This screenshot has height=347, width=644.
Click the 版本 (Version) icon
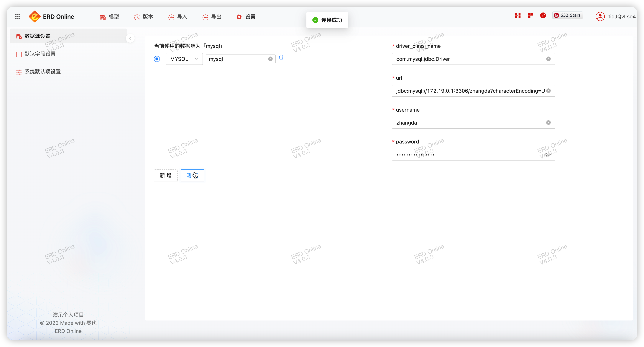pos(137,16)
